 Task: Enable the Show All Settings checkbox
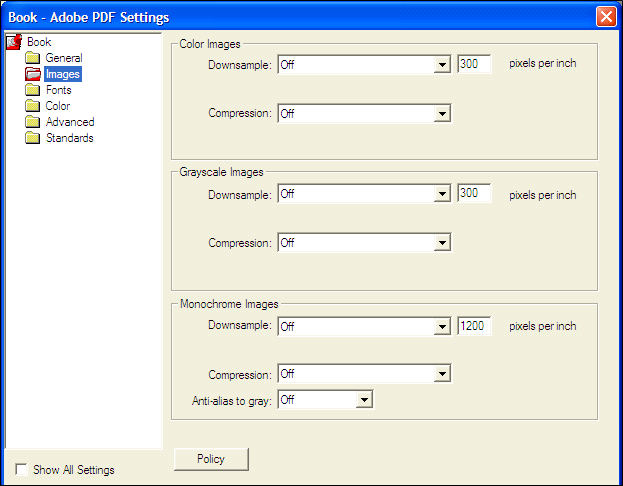pos(21,469)
